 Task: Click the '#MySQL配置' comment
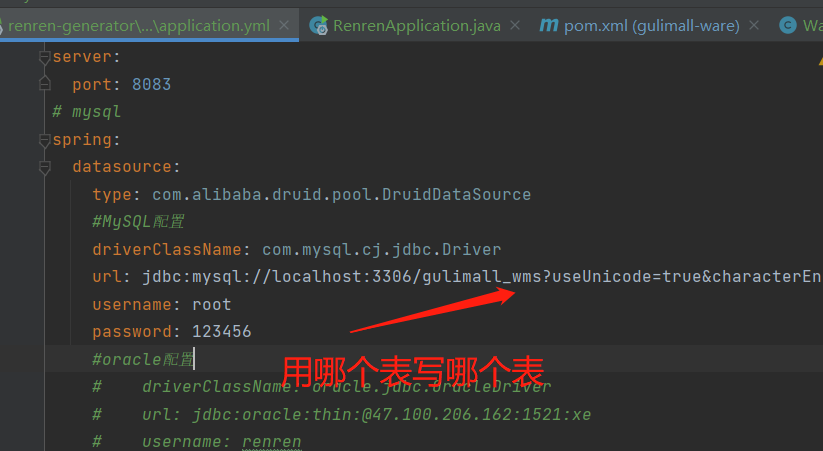click(x=138, y=222)
